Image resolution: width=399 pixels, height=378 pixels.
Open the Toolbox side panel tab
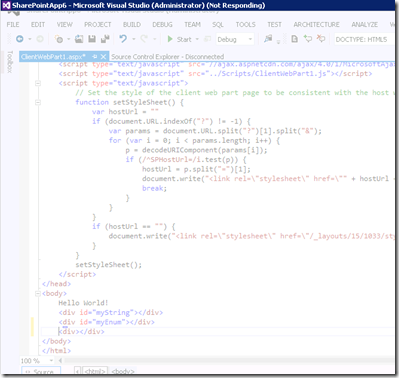point(10,61)
